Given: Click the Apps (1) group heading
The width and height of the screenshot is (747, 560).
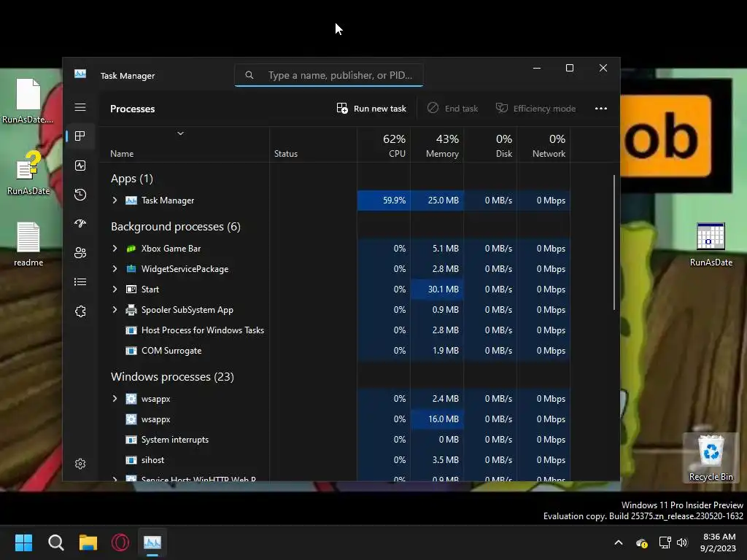Looking at the screenshot, I should pos(132,179).
